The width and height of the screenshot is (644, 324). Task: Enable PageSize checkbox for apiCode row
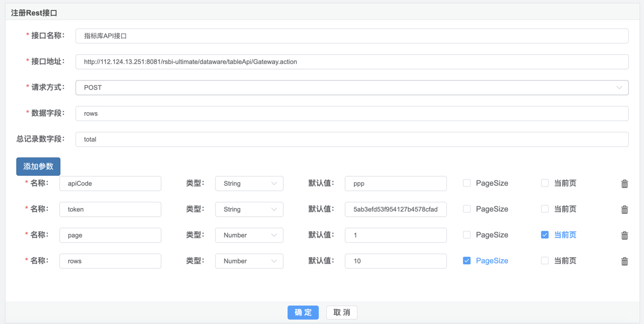[x=467, y=183]
